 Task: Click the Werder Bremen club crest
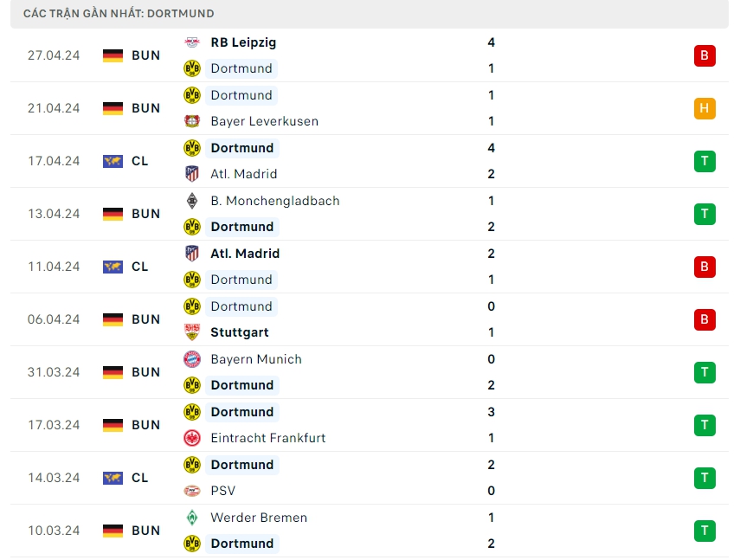[192, 518]
